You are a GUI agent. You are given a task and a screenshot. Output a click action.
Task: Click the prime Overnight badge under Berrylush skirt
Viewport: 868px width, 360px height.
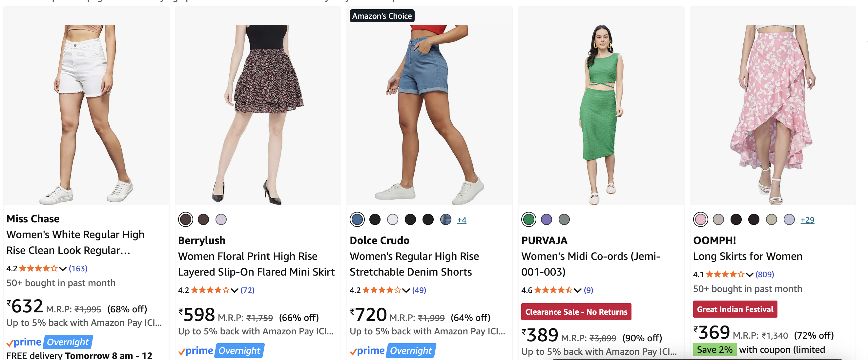coord(221,350)
